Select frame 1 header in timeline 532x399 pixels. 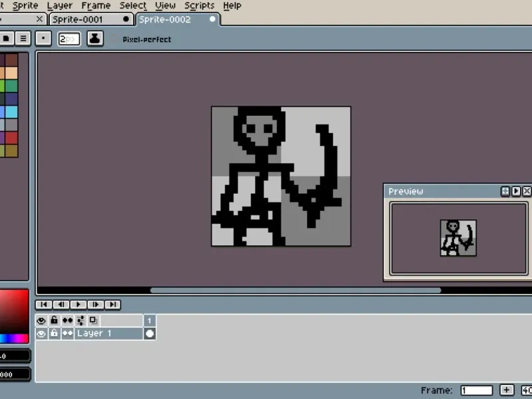point(150,321)
